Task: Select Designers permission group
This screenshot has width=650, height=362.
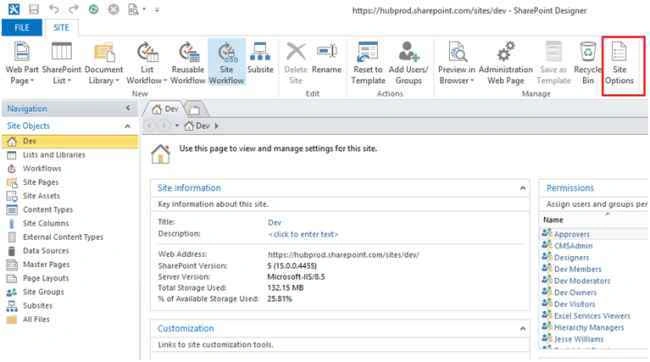Action: 571,258
